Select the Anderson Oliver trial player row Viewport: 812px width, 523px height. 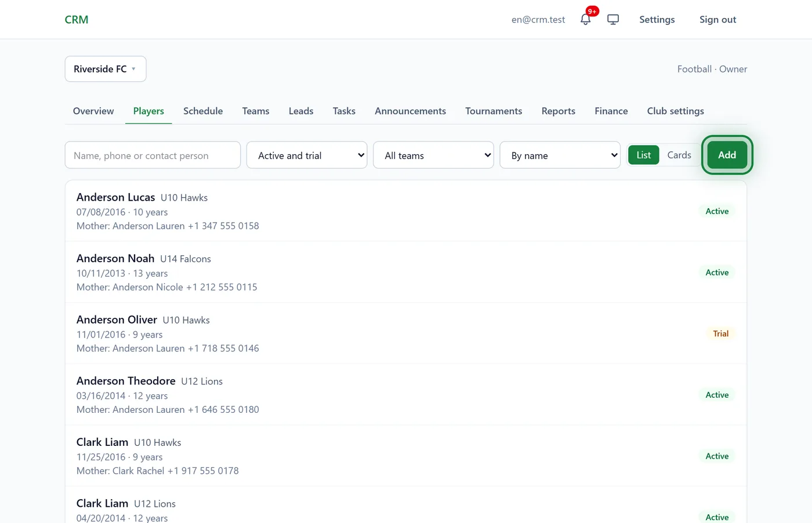tap(406, 333)
